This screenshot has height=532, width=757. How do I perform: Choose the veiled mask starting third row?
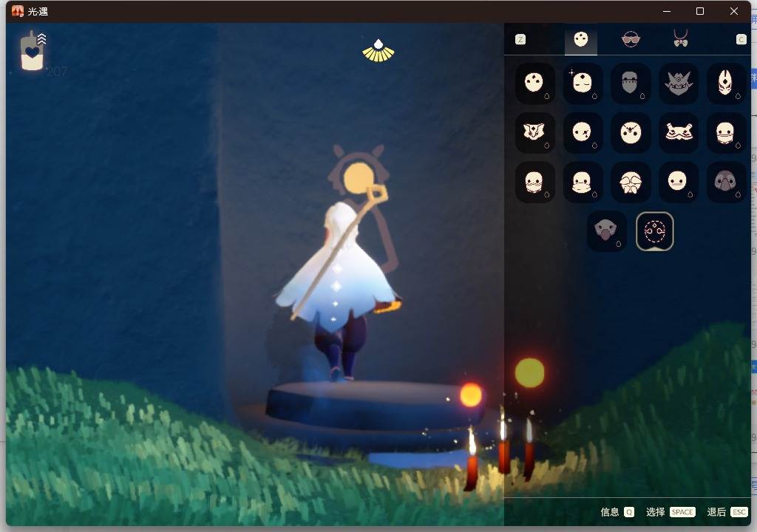pos(534,182)
